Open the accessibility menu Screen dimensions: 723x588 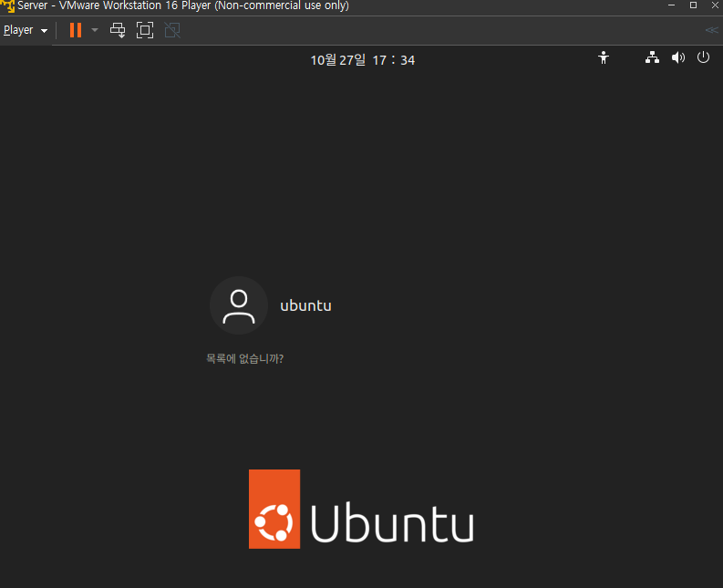coord(604,58)
